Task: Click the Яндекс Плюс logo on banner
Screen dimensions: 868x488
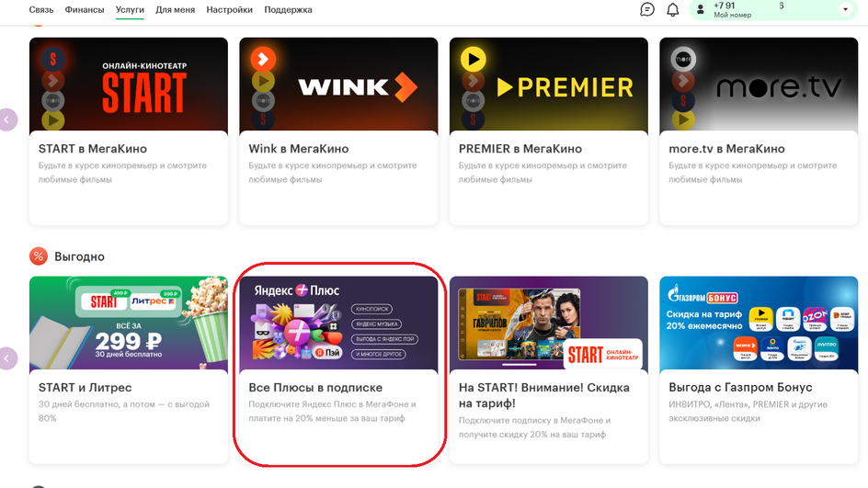Action: click(x=297, y=289)
